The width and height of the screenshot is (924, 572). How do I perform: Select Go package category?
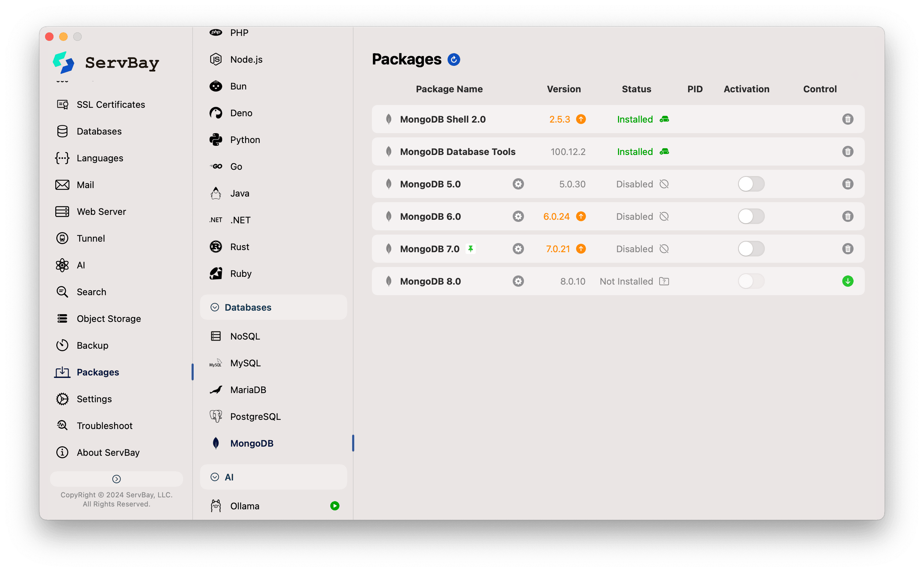pos(226,167)
